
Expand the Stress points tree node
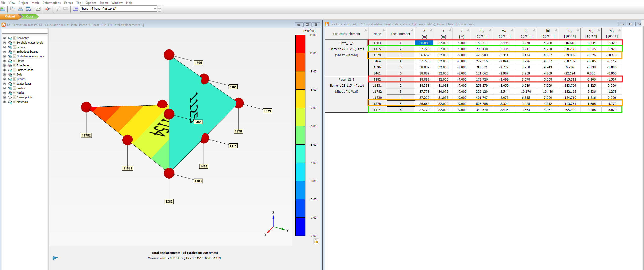(4, 97)
